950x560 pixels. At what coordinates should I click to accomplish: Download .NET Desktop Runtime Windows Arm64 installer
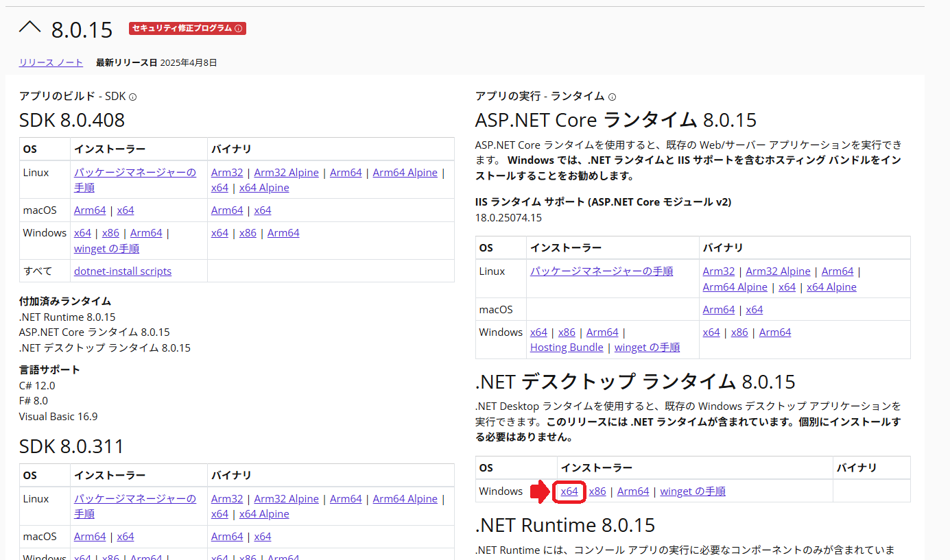pos(633,491)
